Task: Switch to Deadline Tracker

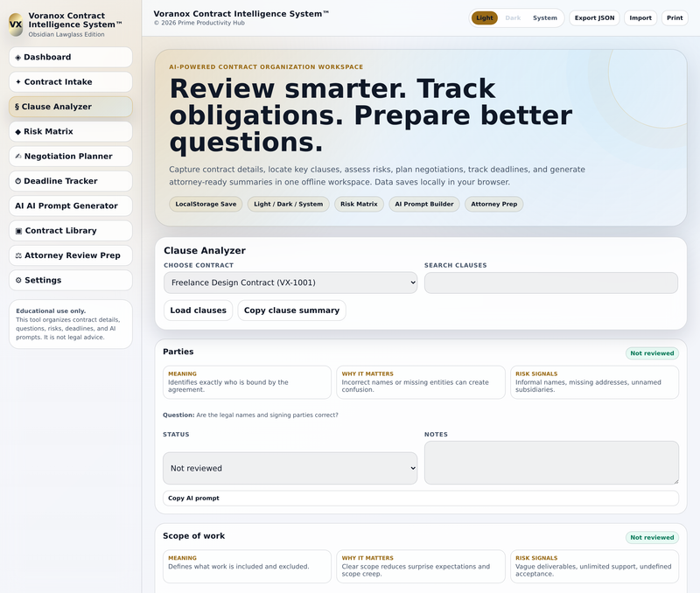Action: pos(71,181)
